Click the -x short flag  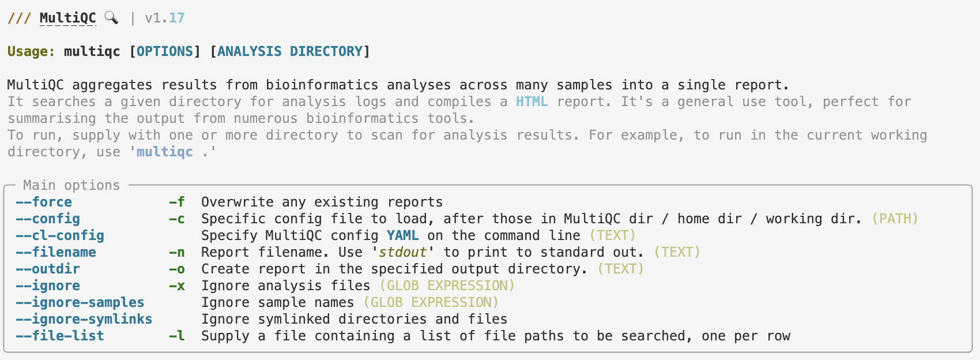177,286
